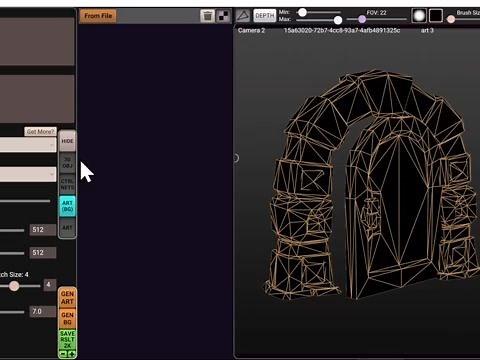Click the trash can delete icon
This screenshot has height=360, width=480.
207,16
